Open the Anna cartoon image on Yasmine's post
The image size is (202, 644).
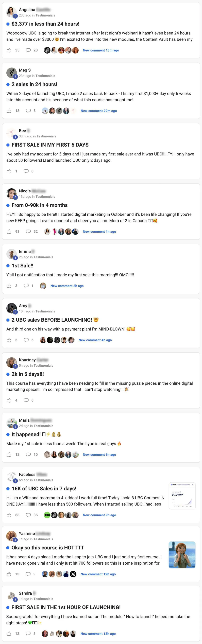pos(182,555)
